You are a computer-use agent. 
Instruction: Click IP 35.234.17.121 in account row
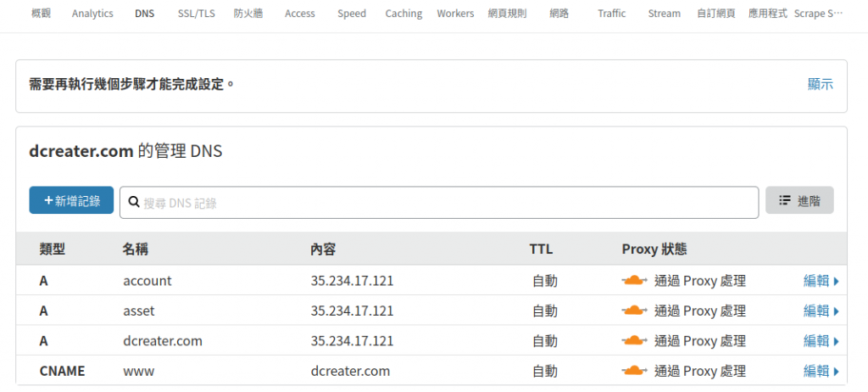352,281
